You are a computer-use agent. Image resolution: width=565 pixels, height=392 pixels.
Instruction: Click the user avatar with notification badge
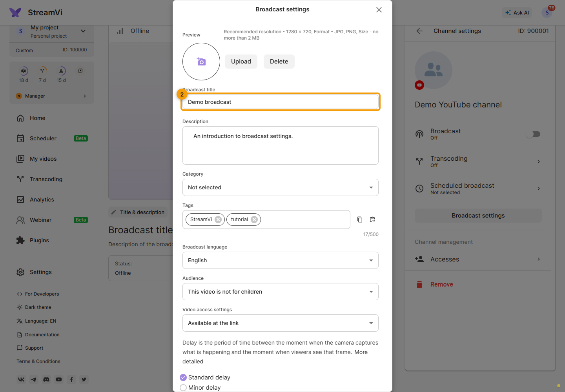click(x=547, y=13)
